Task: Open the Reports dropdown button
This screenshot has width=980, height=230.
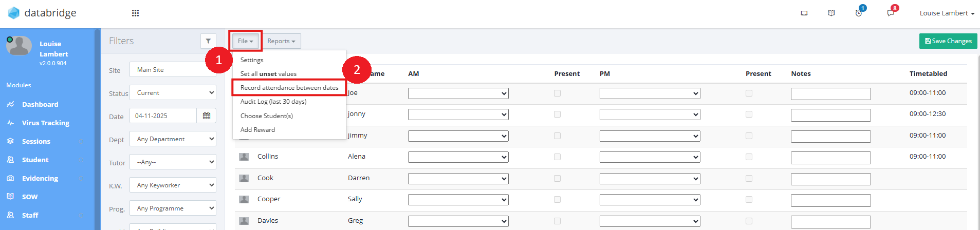Action: [x=281, y=41]
